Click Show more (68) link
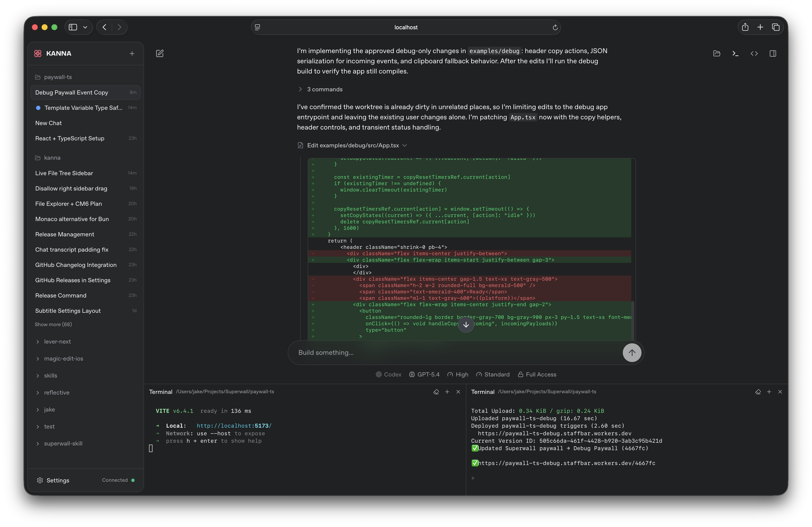 [53, 324]
